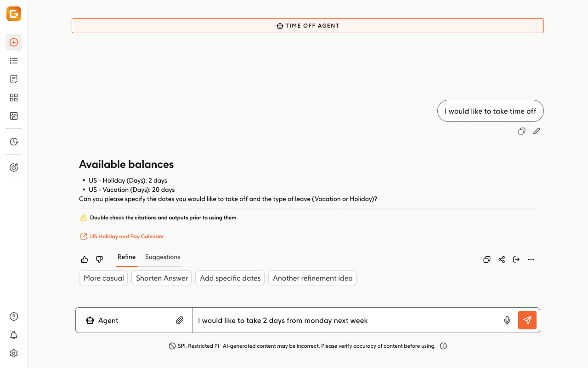The image size is (588, 368).
Task: Open the US Holiday and Pay Calendar link
Action: [127, 236]
